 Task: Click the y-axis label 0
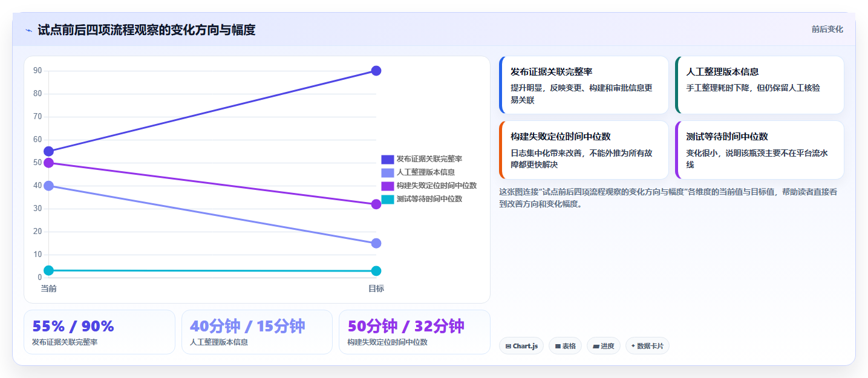click(39, 278)
